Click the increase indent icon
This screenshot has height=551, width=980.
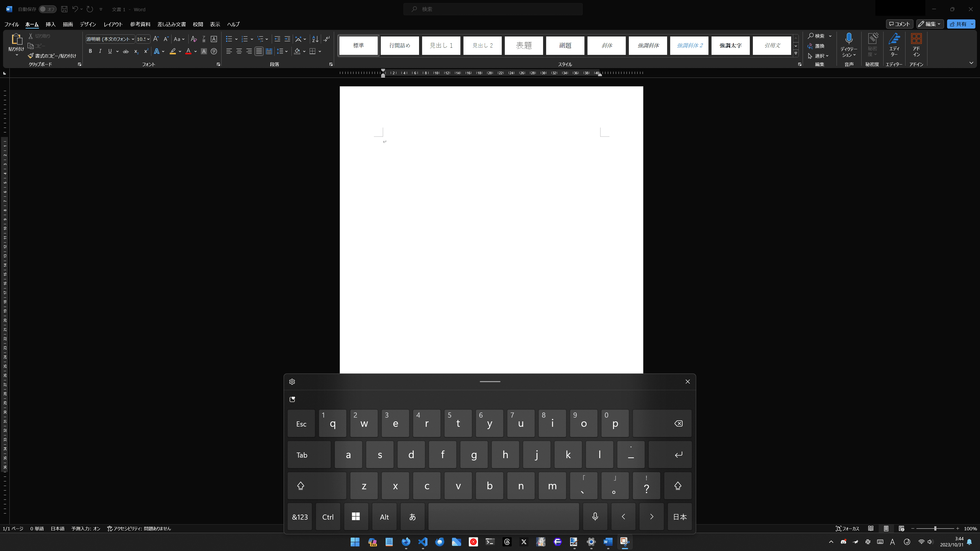(x=287, y=39)
